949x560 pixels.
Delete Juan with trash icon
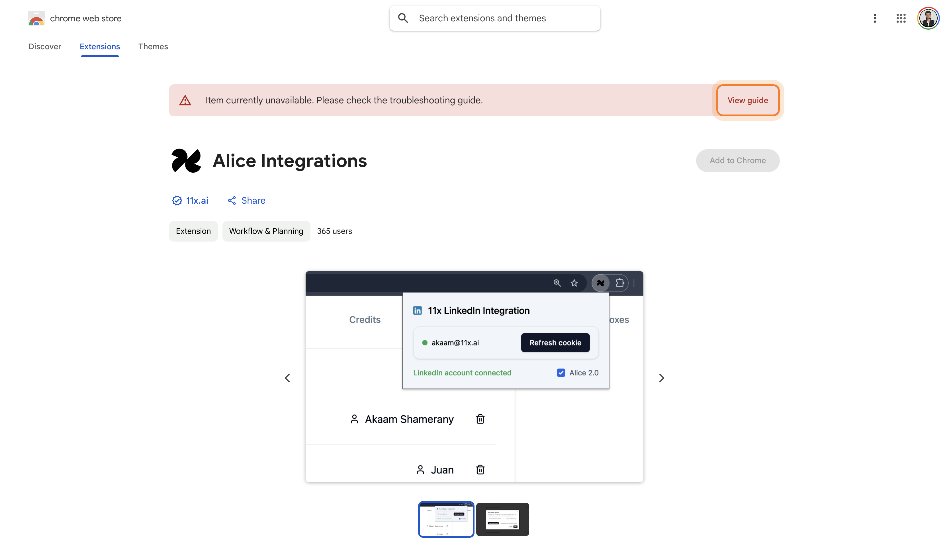click(x=480, y=469)
